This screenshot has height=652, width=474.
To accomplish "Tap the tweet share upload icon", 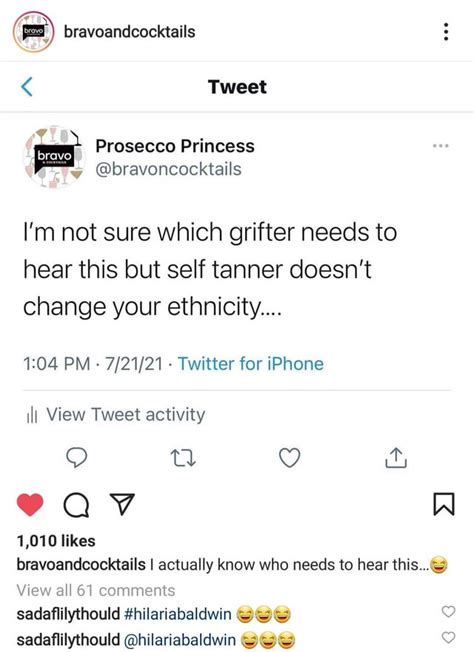I will [396, 458].
